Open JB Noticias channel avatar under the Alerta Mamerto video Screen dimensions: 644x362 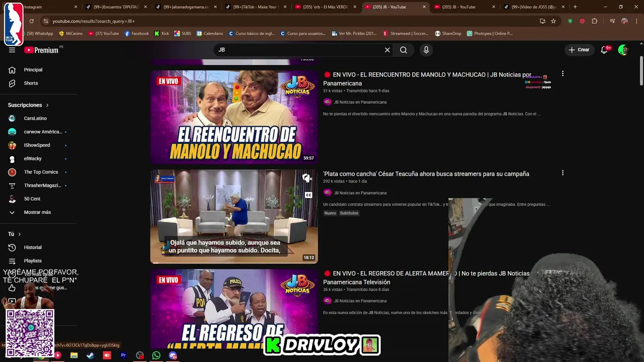click(328, 301)
